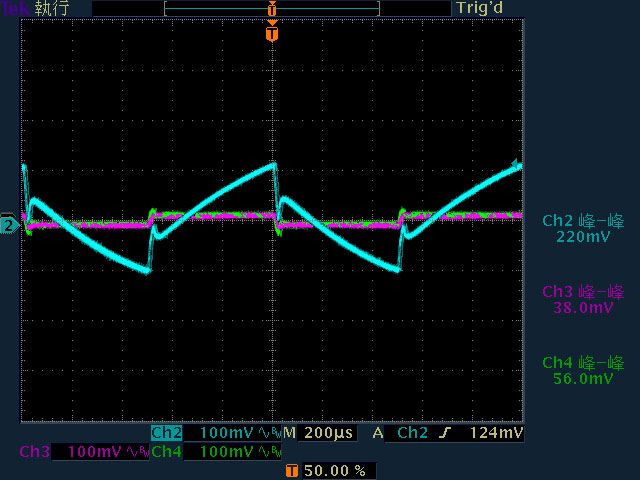This screenshot has height=480, width=640.
Task: Click the Ch3 100mV scale readout
Action: click(x=94, y=452)
